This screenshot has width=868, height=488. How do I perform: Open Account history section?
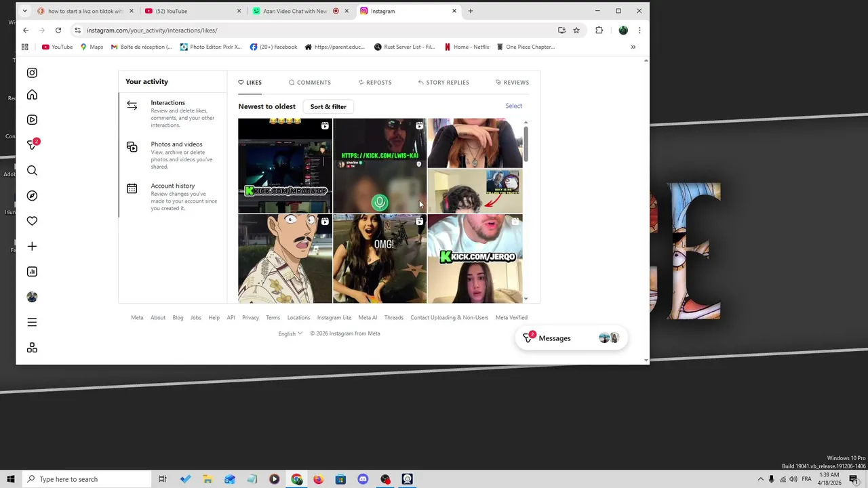pyautogui.click(x=173, y=197)
